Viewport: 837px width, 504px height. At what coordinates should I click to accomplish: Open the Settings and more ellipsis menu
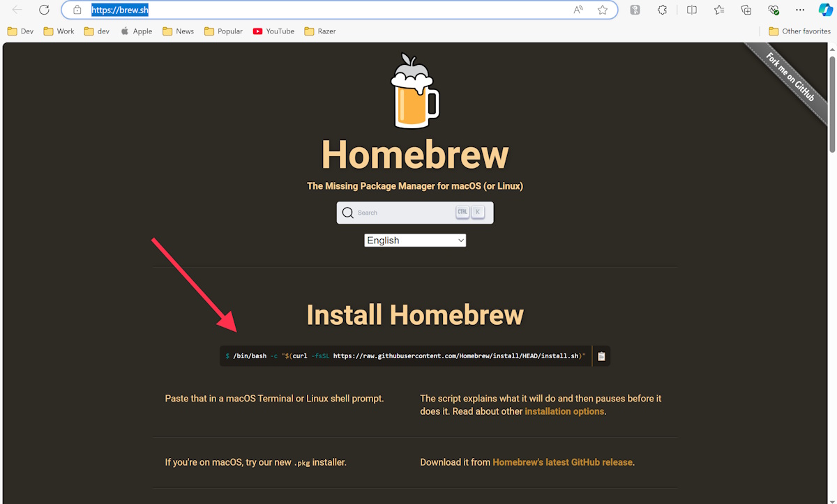point(801,10)
